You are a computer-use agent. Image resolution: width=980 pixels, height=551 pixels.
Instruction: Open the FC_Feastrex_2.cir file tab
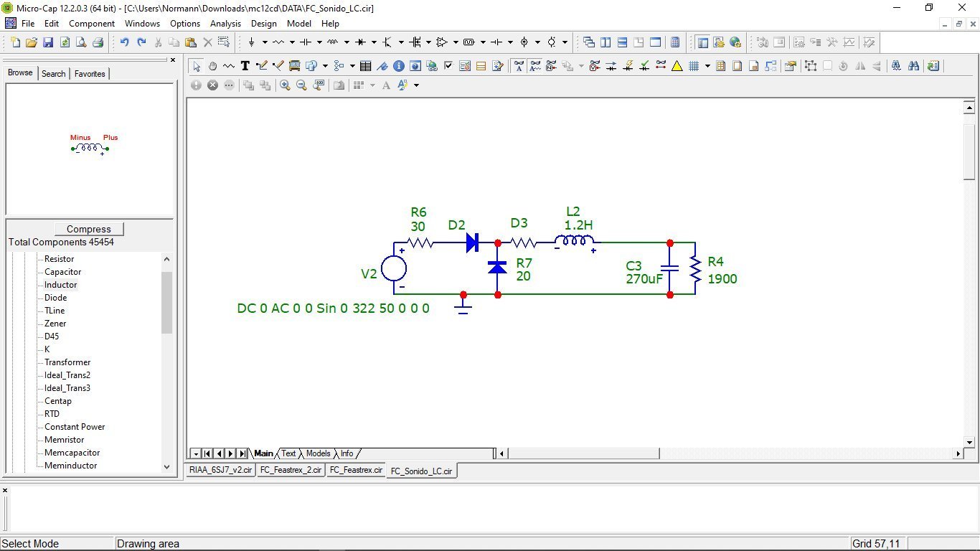(x=291, y=471)
